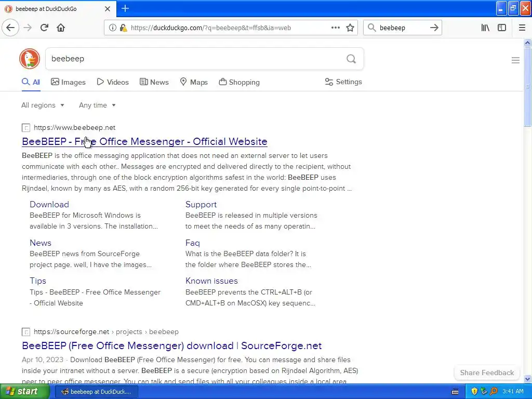
Task: Expand the Any time filter
Action: pyautogui.click(x=97, y=105)
